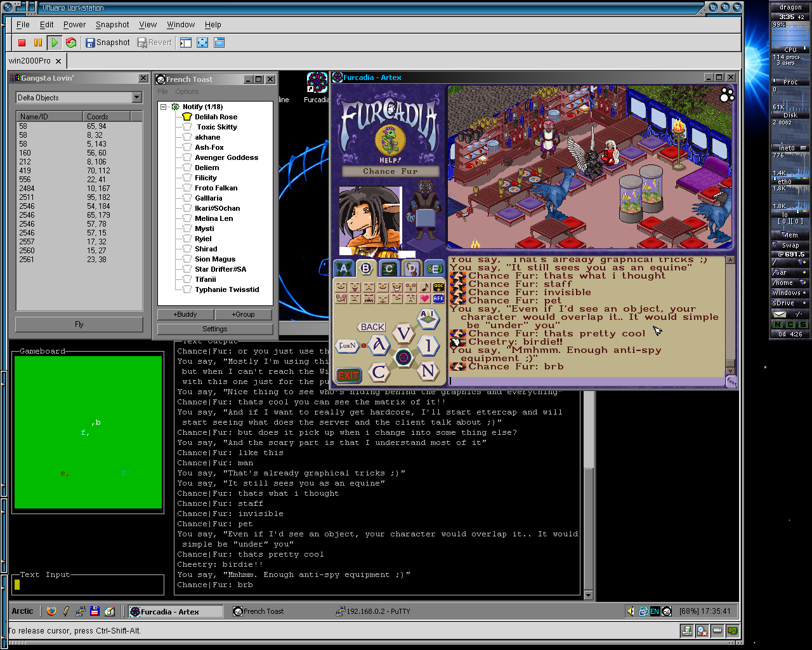812x650 pixels.
Task: Select Delilah Rose in the buddy list
Action: click(216, 117)
